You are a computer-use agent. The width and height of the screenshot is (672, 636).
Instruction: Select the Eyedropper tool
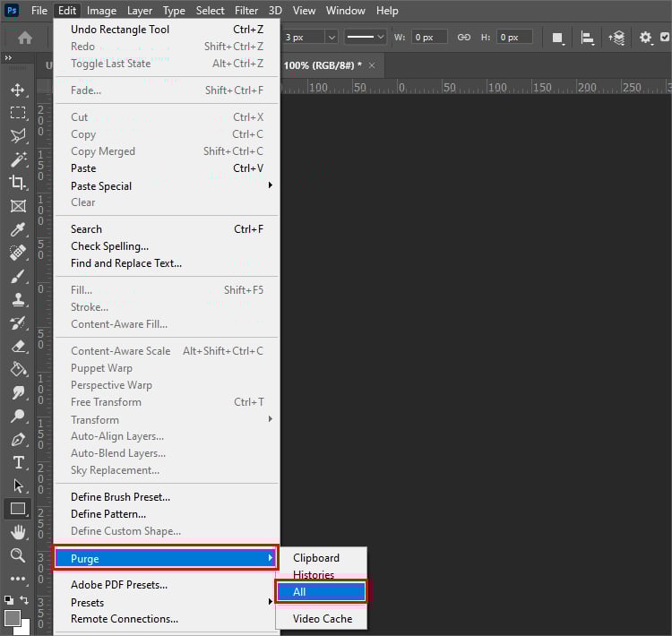(x=18, y=229)
